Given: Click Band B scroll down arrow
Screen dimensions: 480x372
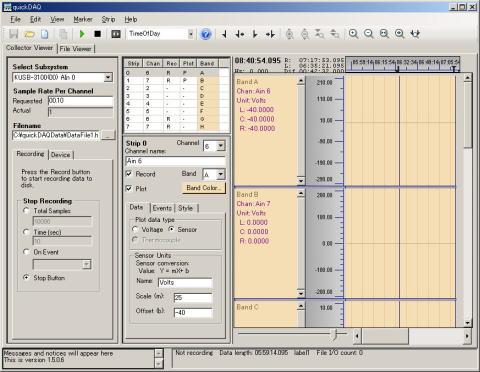Looking at the screenshot, I should (x=301, y=293).
